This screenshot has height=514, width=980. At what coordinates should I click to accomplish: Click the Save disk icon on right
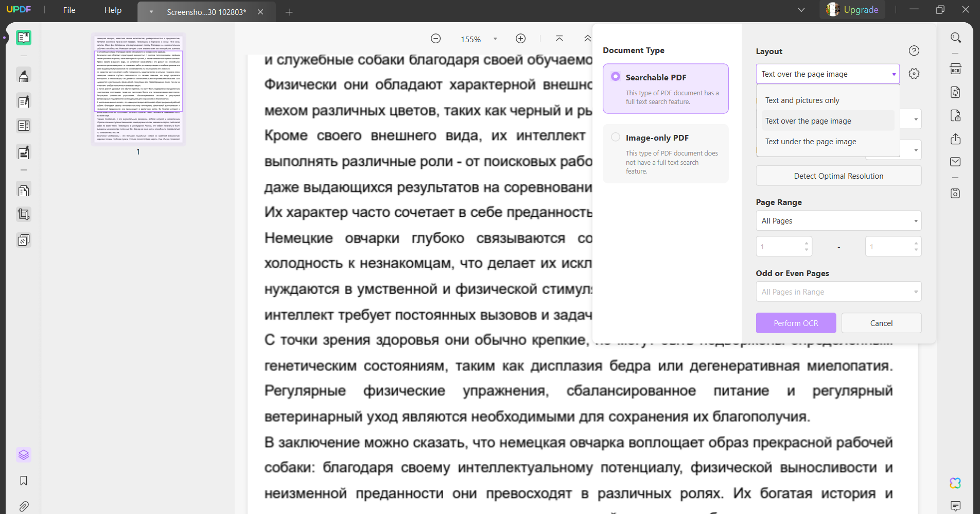pyautogui.click(x=956, y=193)
